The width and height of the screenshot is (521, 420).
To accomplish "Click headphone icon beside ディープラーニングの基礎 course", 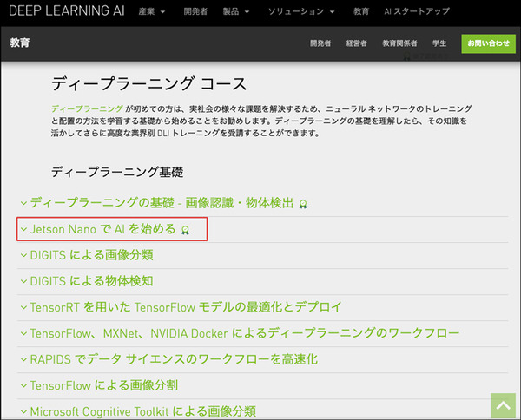I will 302,204.
